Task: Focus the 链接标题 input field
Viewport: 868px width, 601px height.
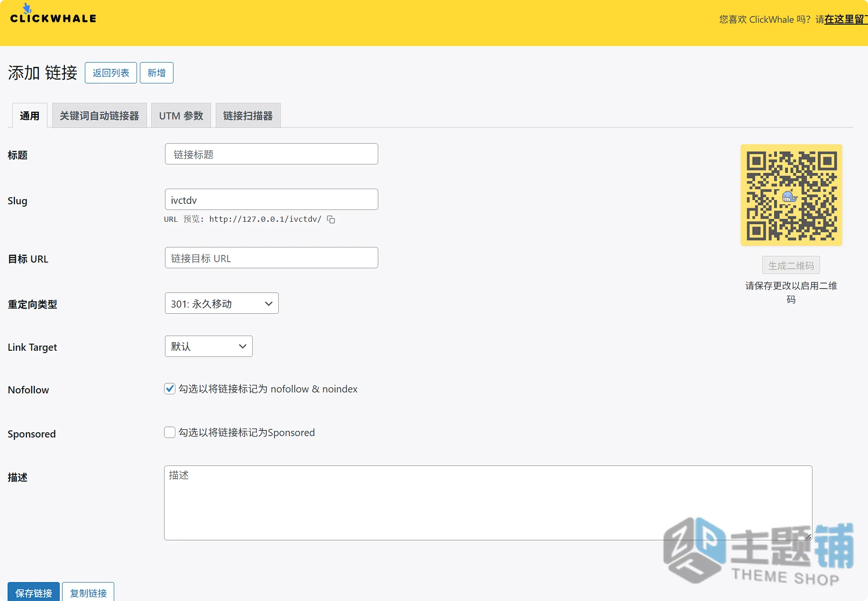Action: [272, 154]
